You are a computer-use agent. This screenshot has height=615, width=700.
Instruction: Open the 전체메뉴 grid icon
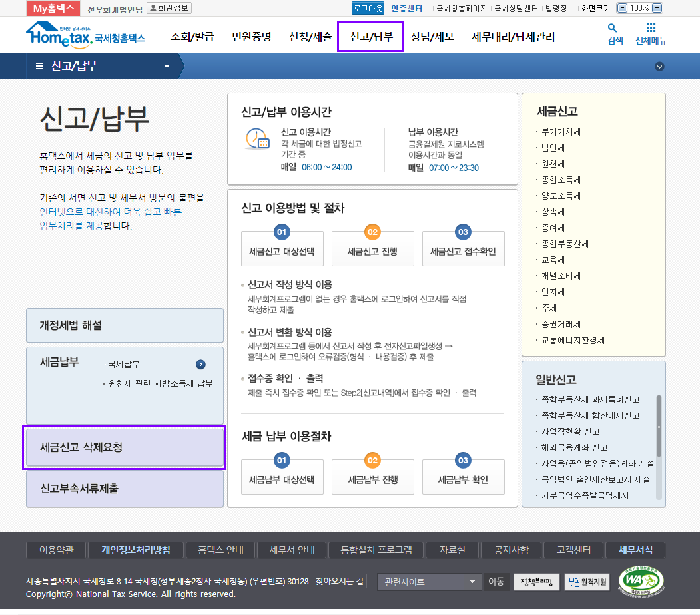651,29
